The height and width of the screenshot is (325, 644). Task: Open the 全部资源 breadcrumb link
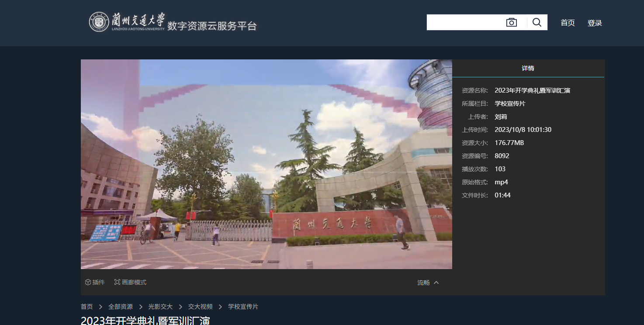121,306
